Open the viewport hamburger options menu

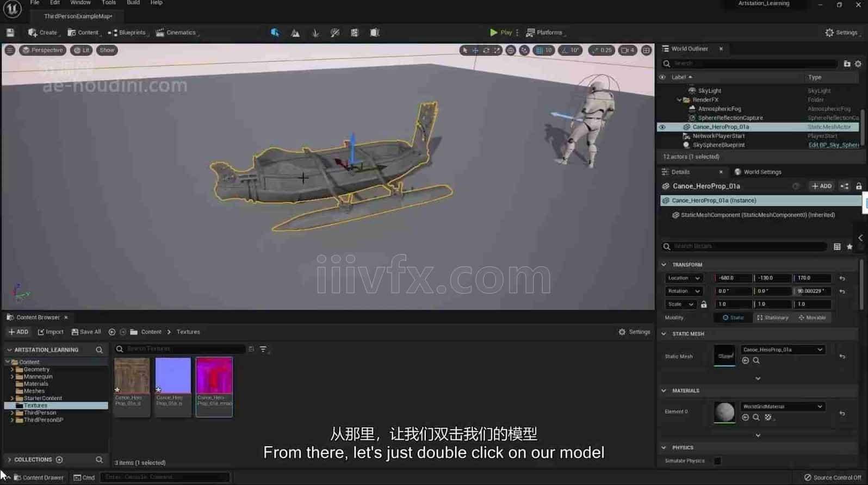pyautogui.click(x=10, y=50)
